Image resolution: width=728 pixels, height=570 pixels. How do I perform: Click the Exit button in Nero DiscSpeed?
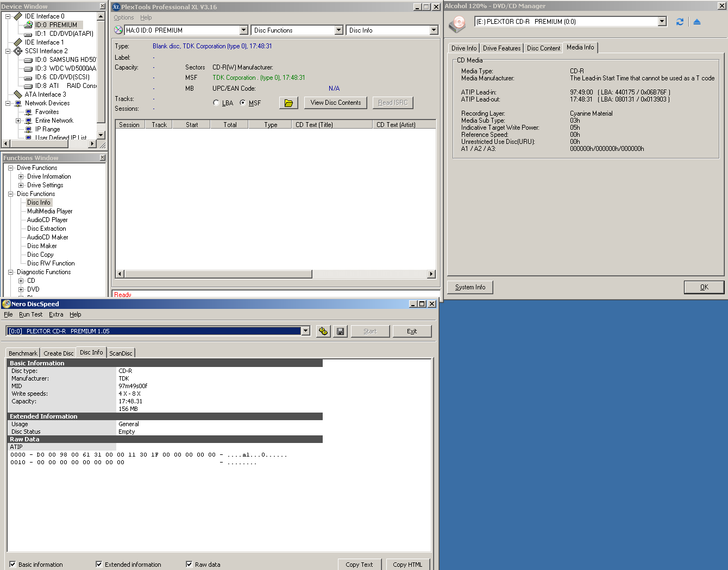(412, 331)
